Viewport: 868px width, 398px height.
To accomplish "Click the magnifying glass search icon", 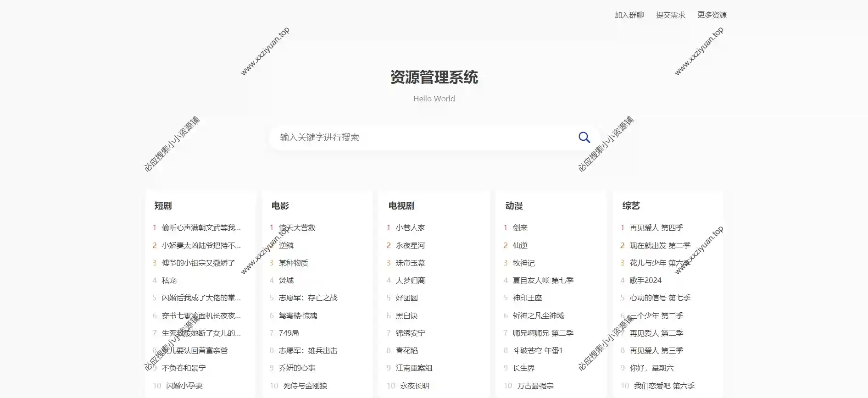I will 584,138.
